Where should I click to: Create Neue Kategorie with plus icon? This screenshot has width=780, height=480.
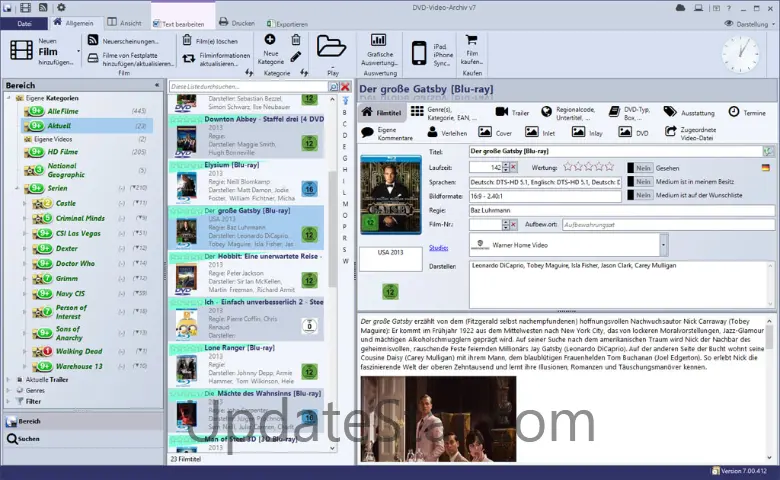270,40
